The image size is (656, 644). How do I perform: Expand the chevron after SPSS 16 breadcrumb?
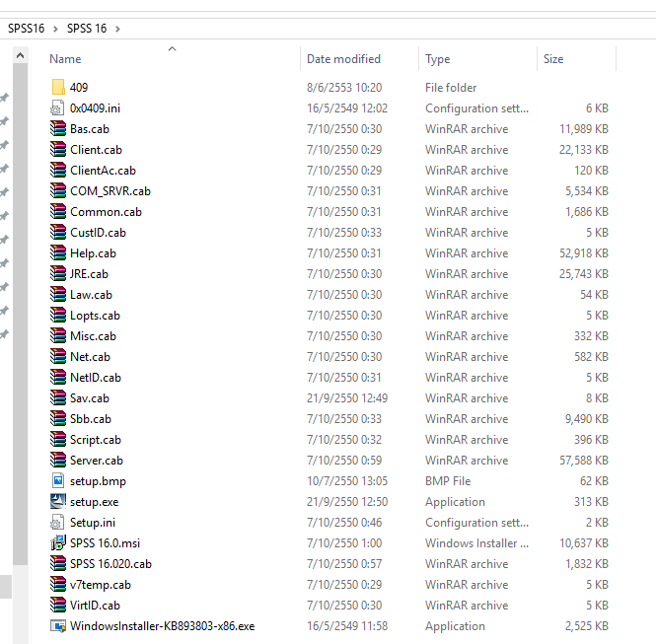click(118, 29)
